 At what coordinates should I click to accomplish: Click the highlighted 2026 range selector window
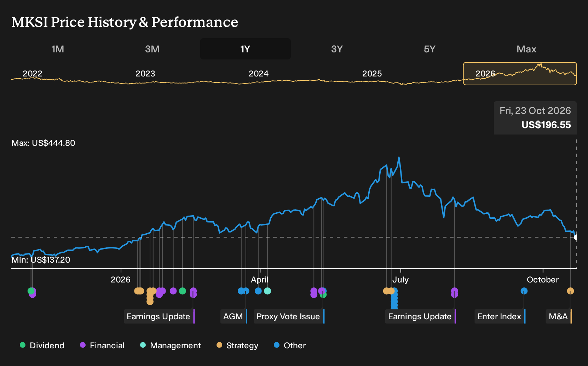point(520,74)
